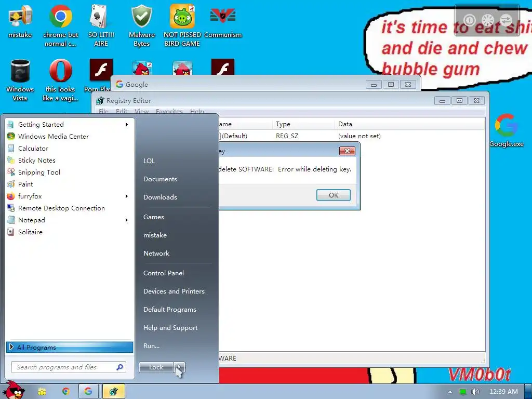Minimize the Google window

click(x=374, y=85)
